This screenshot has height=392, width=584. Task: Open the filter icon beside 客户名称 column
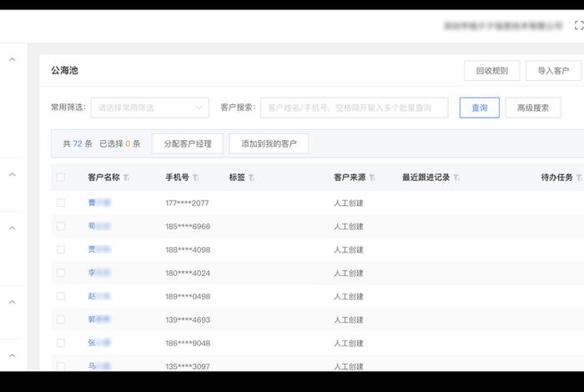[126, 178]
